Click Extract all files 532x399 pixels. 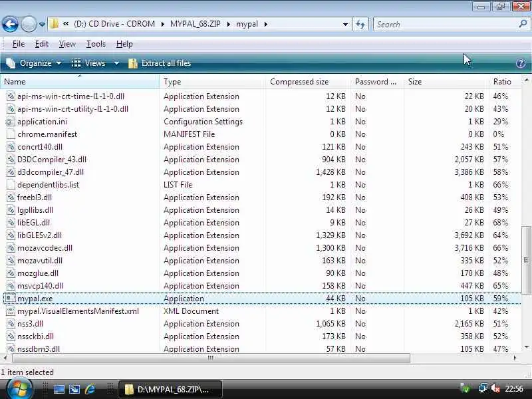click(x=160, y=63)
